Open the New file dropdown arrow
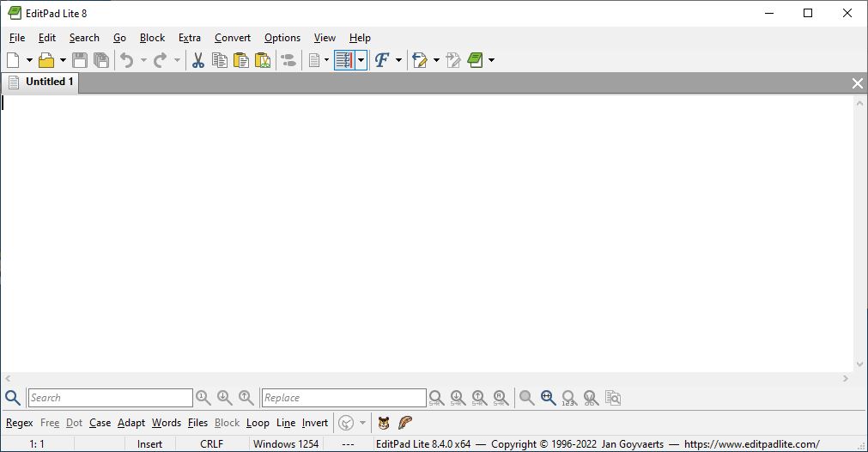868x452 pixels. pyautogui.click(x=29, y=60)
